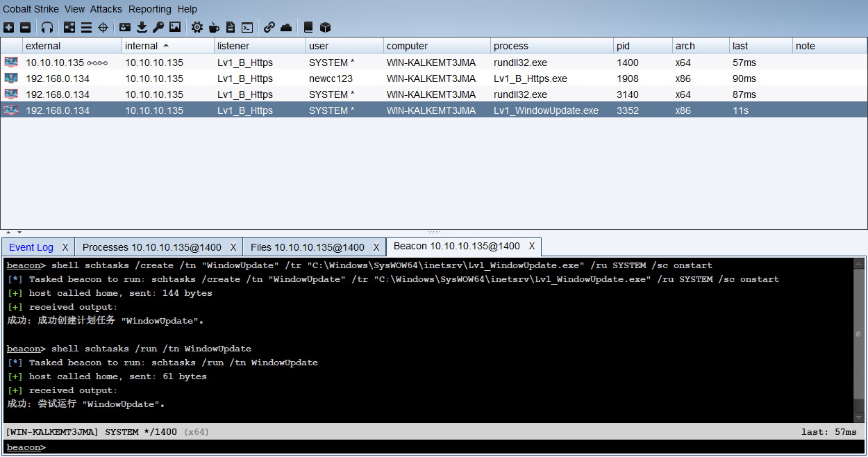Click session icon of the pid 1908 row

pos(11,78)
